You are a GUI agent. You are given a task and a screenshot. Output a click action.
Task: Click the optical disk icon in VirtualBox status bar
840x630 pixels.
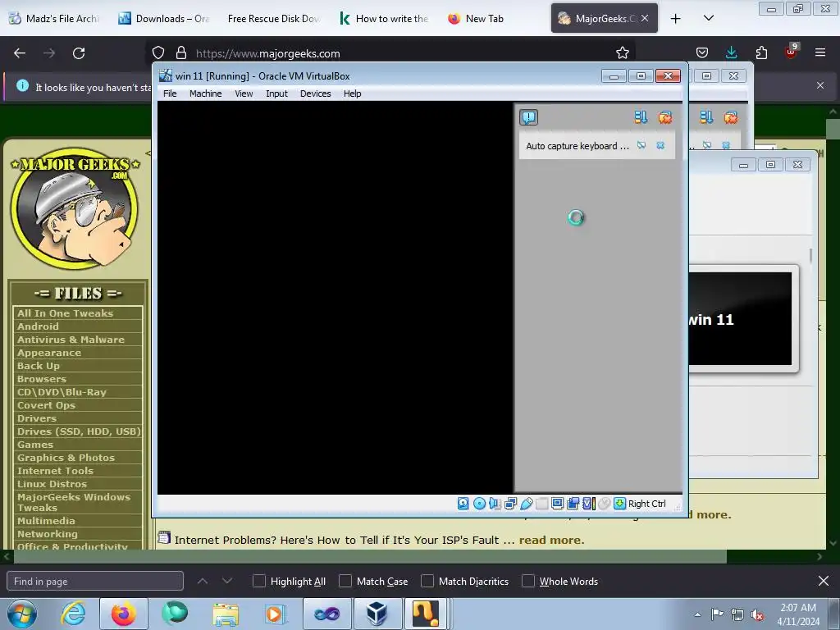tap(479, 504)
